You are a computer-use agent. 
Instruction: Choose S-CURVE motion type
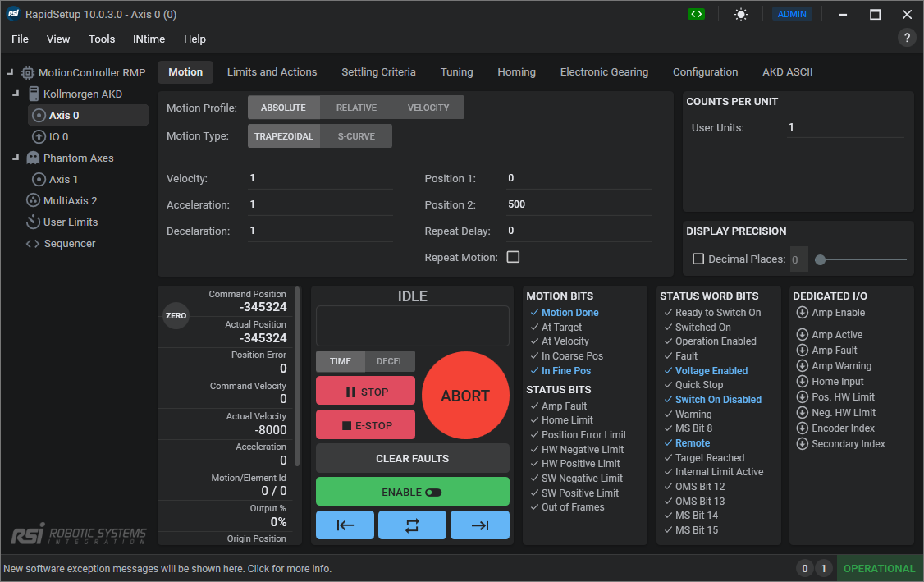[356, 136]
